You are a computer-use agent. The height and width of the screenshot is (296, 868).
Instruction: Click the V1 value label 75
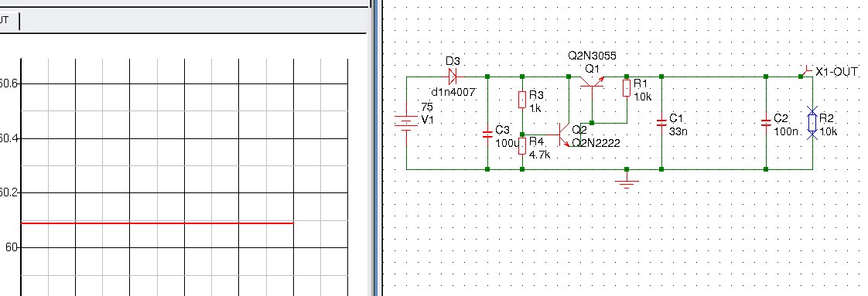pyautogui.click(x=427, y=107)
